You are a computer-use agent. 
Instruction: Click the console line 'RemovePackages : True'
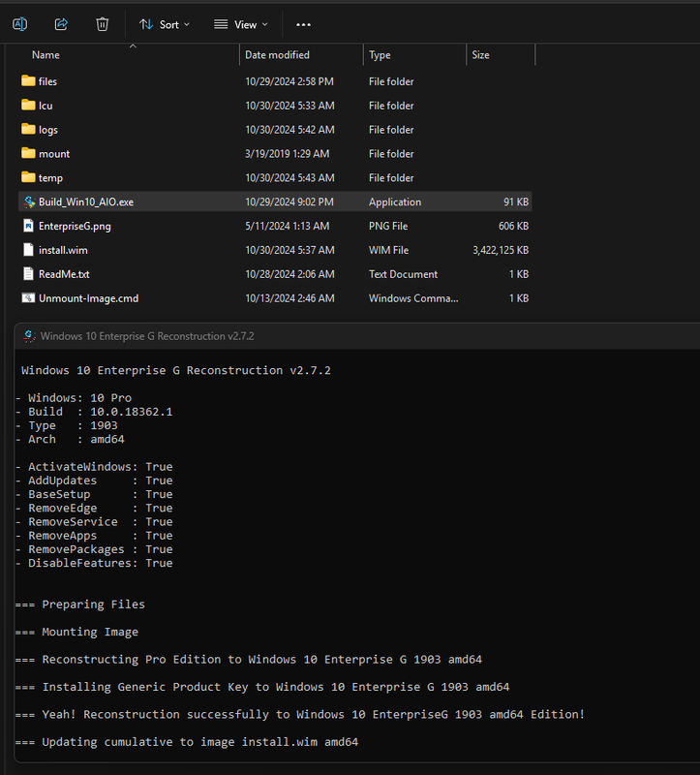click(94, 549)
